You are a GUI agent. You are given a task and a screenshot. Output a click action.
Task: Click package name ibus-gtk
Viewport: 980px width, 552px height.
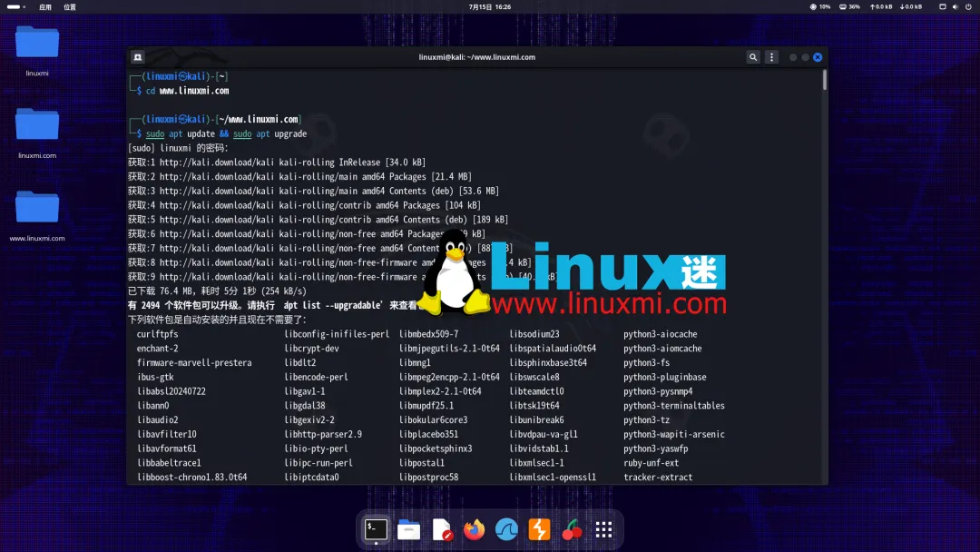[156, 377]
